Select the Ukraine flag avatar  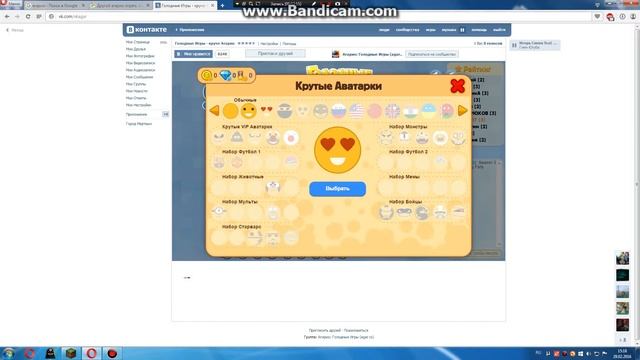(428, 111)
